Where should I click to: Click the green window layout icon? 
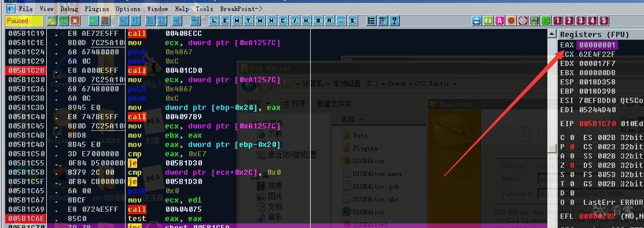point(546,20)
